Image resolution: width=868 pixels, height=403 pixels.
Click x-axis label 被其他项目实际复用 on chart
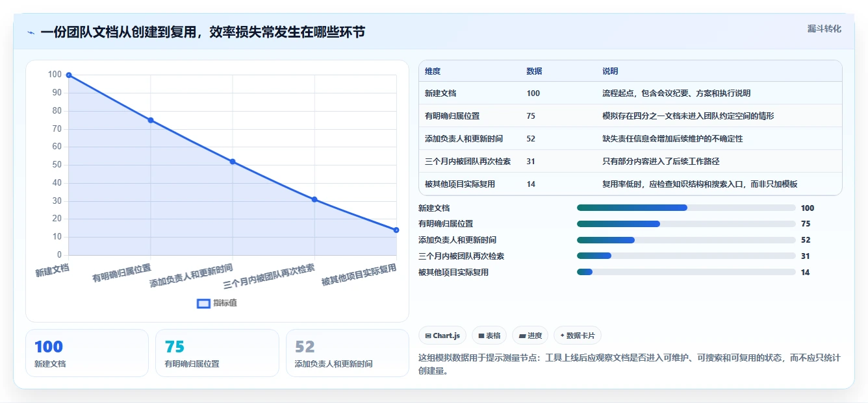pos(359,275)
